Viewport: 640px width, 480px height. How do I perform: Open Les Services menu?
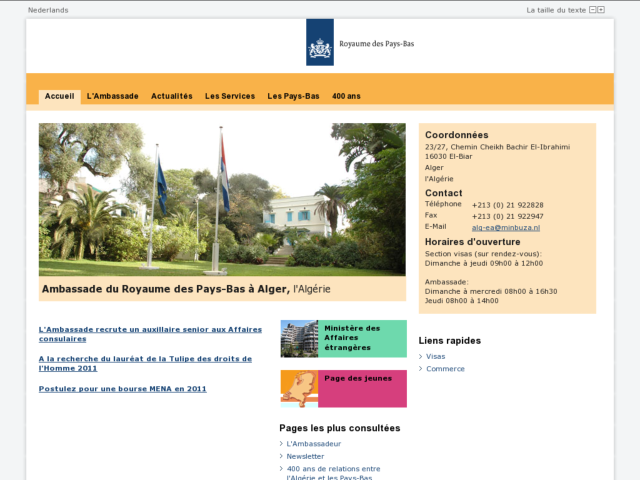230,96
